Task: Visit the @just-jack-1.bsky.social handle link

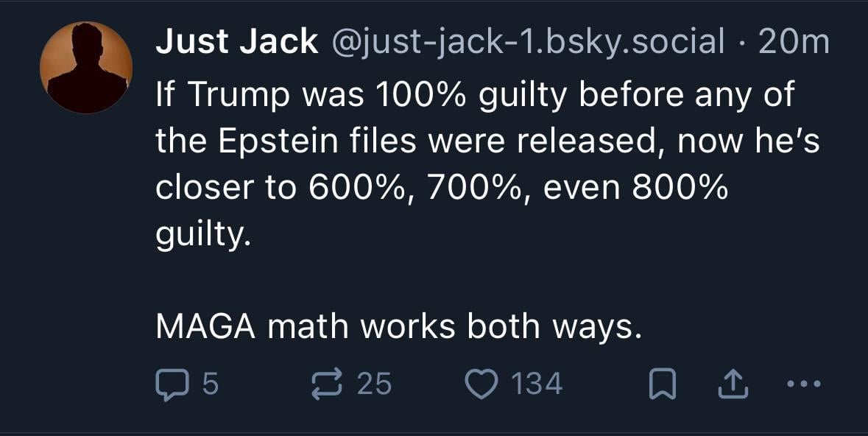Action: 529,44
